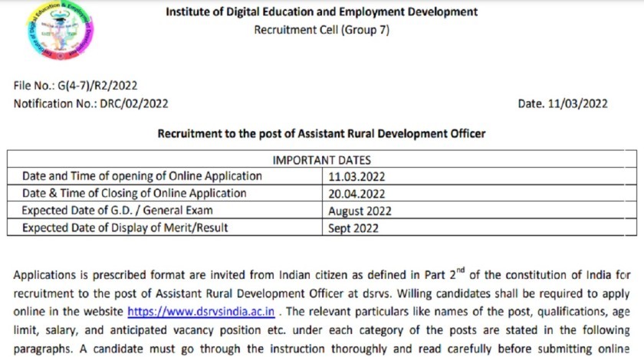
Task: Select the Closing of Online Application row label
Action: 134,193
